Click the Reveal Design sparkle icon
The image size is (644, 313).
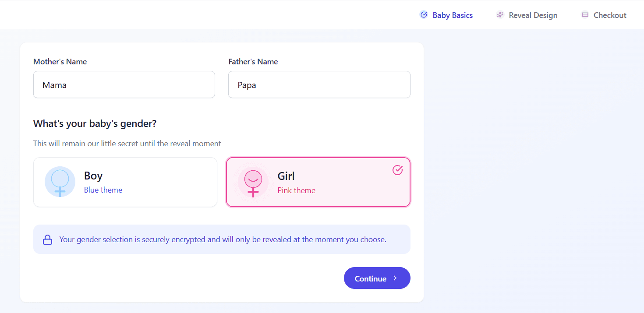[500, 15]
